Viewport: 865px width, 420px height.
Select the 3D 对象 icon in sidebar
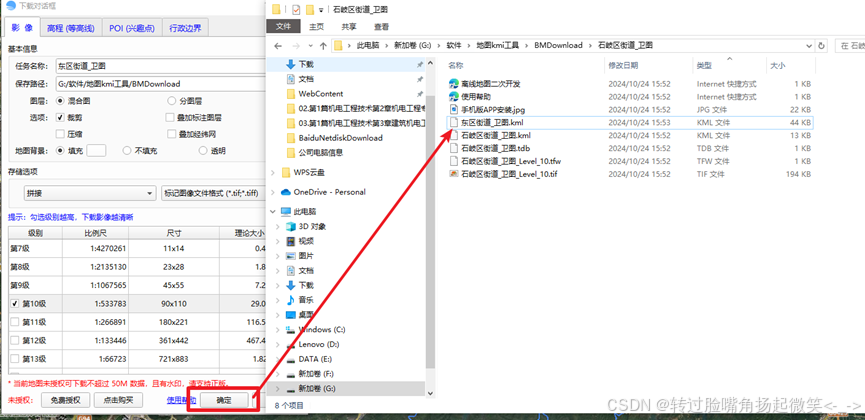tap(291, 226)
